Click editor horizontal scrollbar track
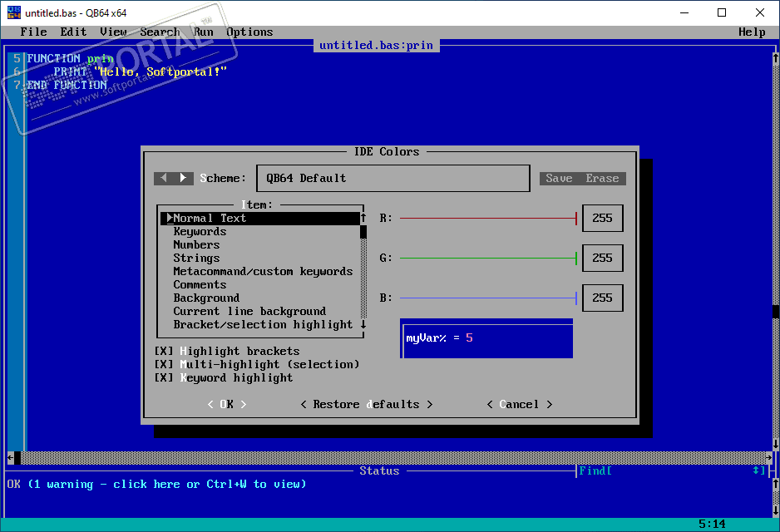780x532 pixels. [x=393, y=457]
